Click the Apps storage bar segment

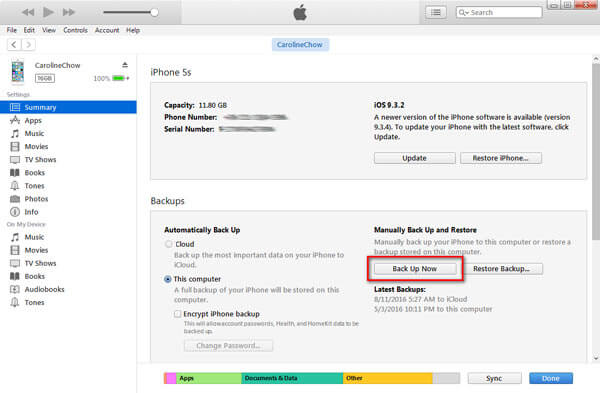209,378
